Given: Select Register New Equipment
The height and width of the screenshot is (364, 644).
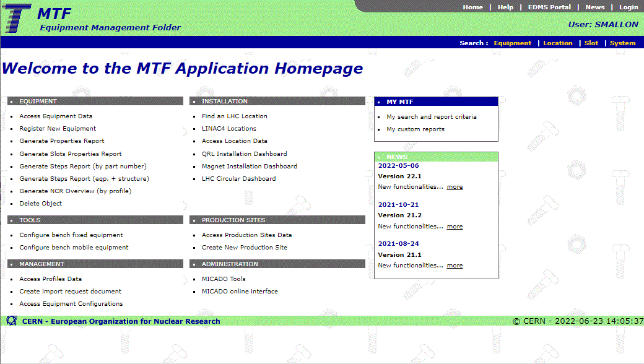Looking at the screenshot, I should tap(58, 128).
